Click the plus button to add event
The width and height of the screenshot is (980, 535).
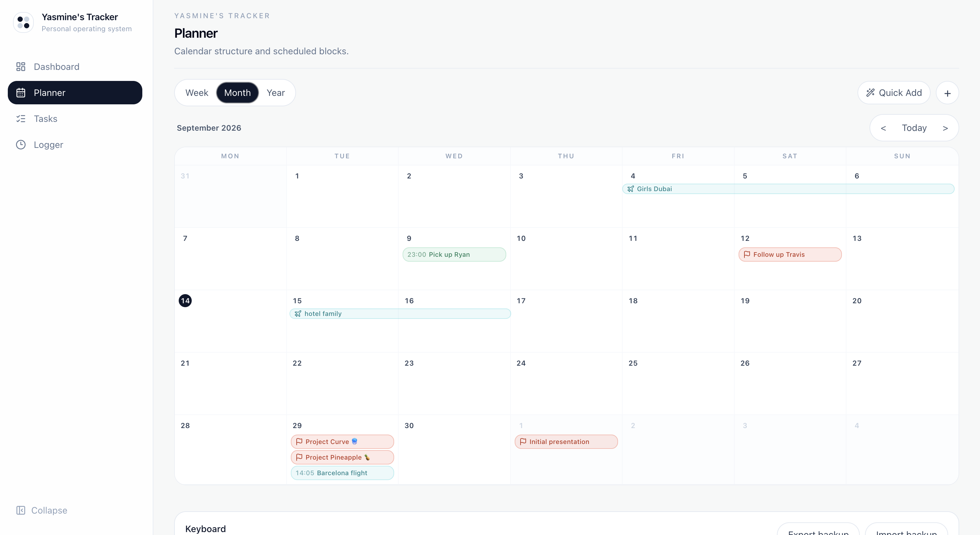coord(947,93)
